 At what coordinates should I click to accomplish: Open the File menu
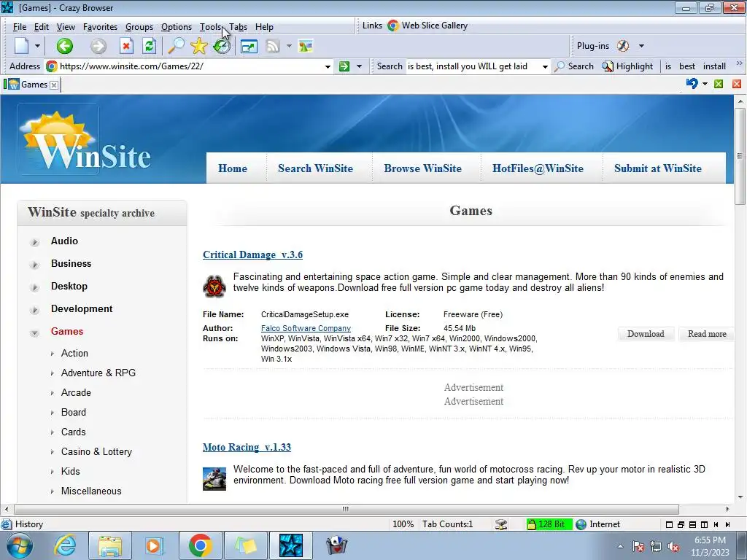coord(20,27)
